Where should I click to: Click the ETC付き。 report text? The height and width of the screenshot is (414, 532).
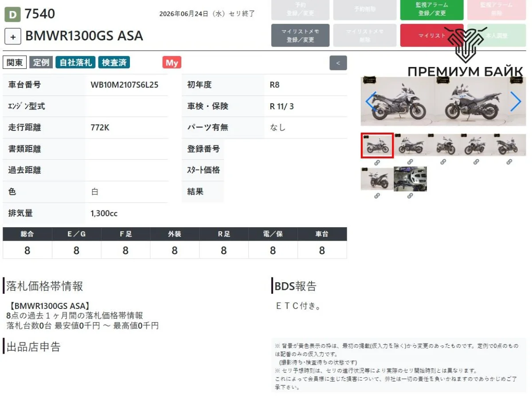click(298, 306)
